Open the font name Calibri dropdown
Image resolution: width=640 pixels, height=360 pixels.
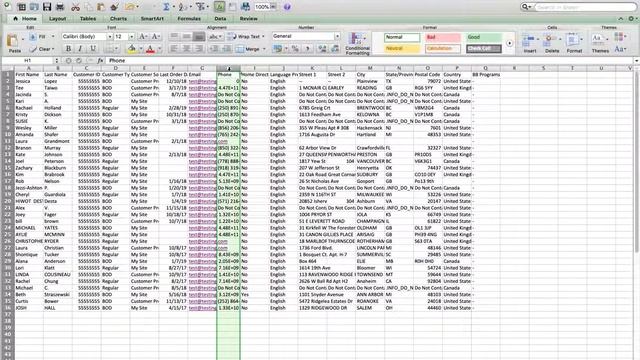click(109, 37)
